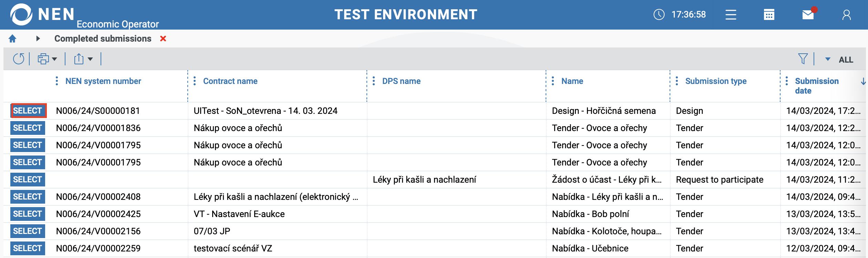Viewport: 868px width, 258px height.
Task: Open the Contract name column menu dots
Action: pos(195,81)
